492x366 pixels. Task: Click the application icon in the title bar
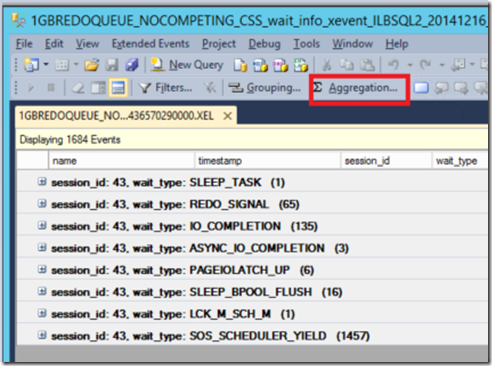click(x=18, y=21)
